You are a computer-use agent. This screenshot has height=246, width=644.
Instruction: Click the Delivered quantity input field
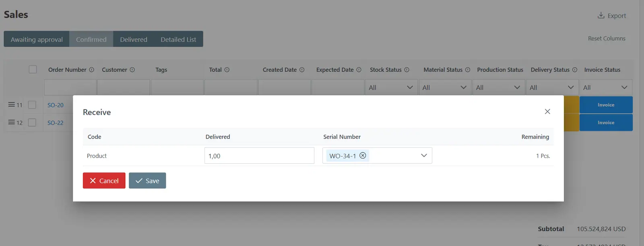(x=259, y=156)
